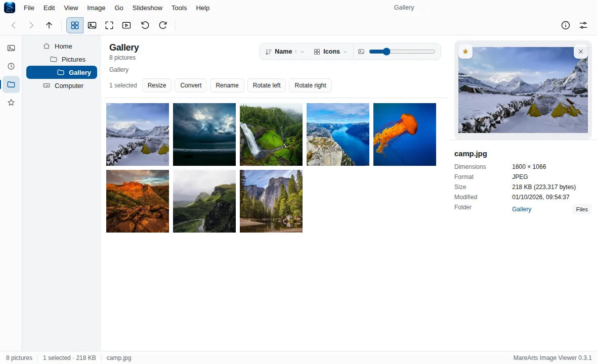Open the Help menu
Screen dimensions: 597x364
(x=202, y=8)
